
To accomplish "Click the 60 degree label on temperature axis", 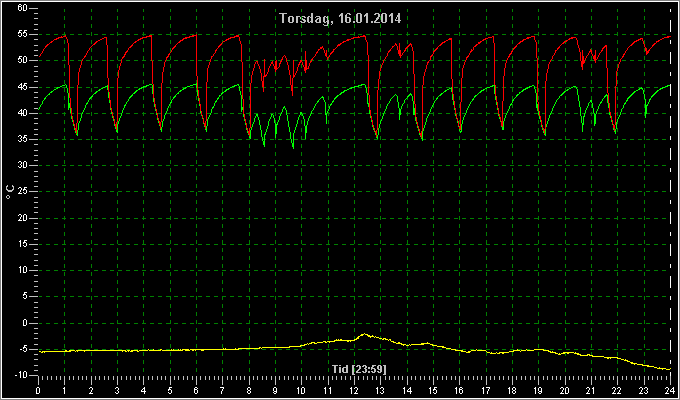I will coord(22,8).
